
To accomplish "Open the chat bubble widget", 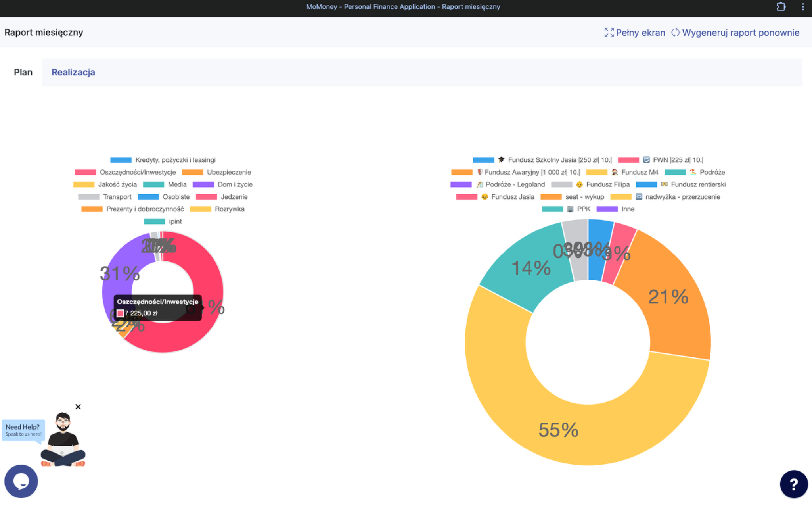I will pos(21,481).
